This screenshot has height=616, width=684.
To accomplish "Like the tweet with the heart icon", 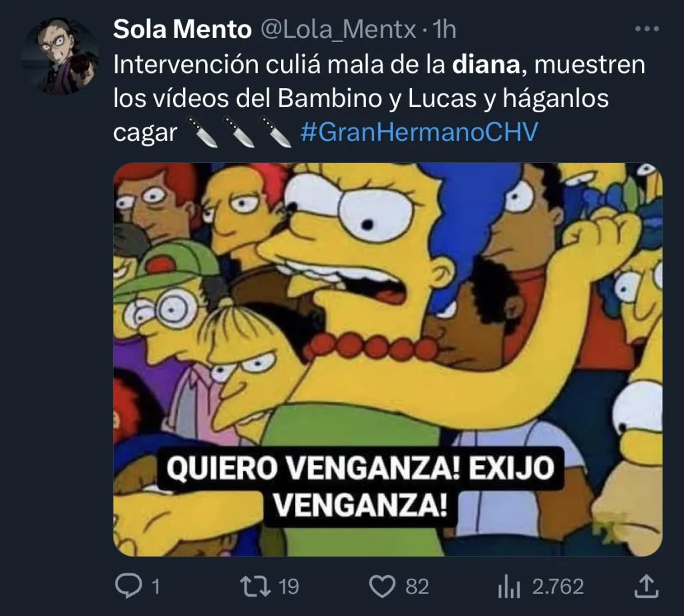I will tap(382, 586).
